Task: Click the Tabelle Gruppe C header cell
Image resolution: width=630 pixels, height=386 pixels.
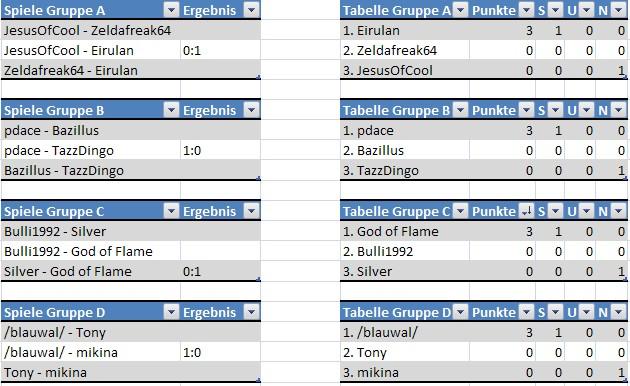Action: (405, 211)
